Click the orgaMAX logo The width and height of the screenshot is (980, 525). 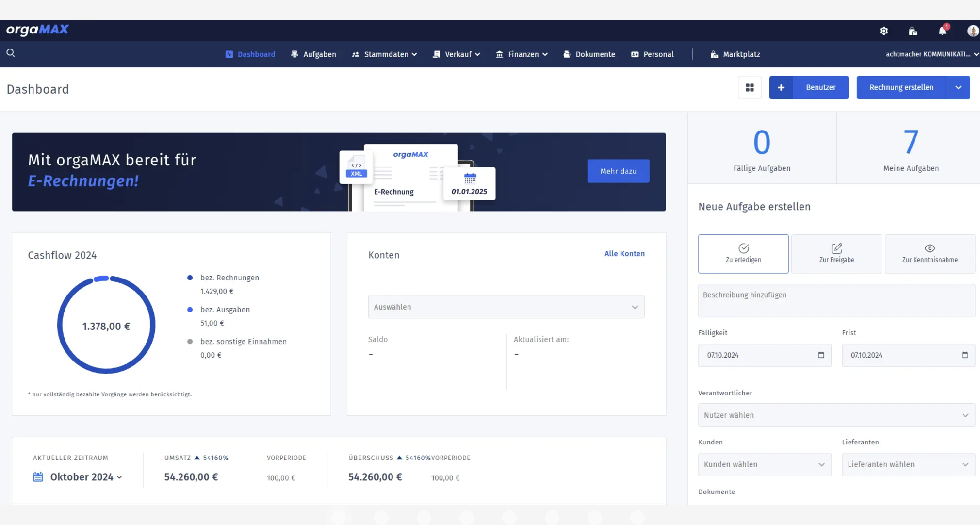(37, 30)
